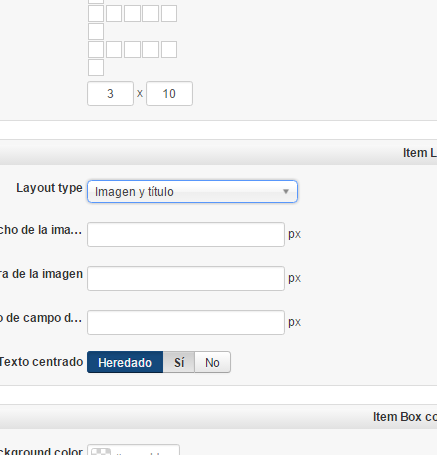The height and width of the screenshot is (455, 437).
Task: Click the "Item Box co..." section header
Action: click(x=405, y=417)
